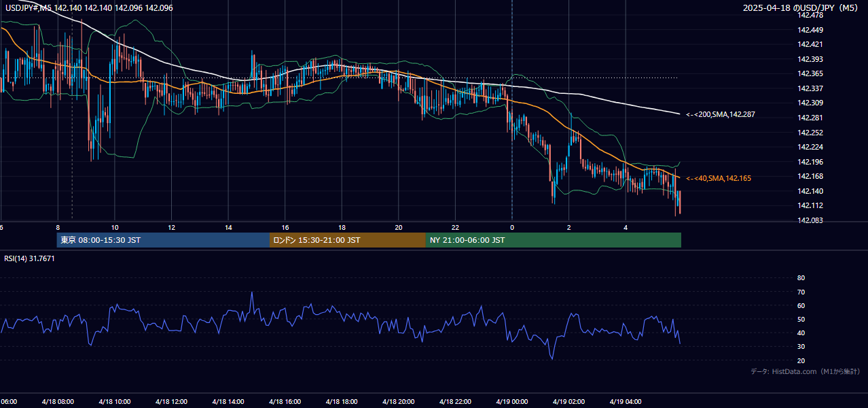Click the 142.478 price axis label
The height and width of the screenshot is (408, 868).
click(x=812, y=15)
